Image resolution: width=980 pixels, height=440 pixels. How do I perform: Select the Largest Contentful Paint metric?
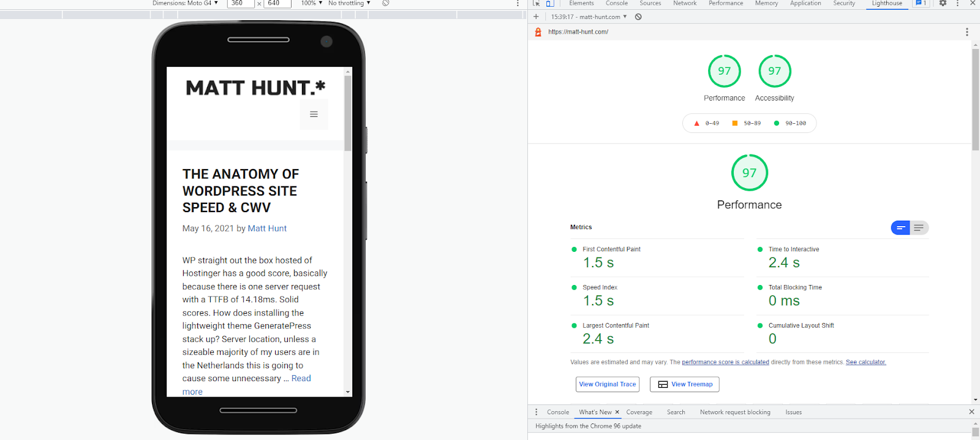pyautogui.click(x=657, y=333)
